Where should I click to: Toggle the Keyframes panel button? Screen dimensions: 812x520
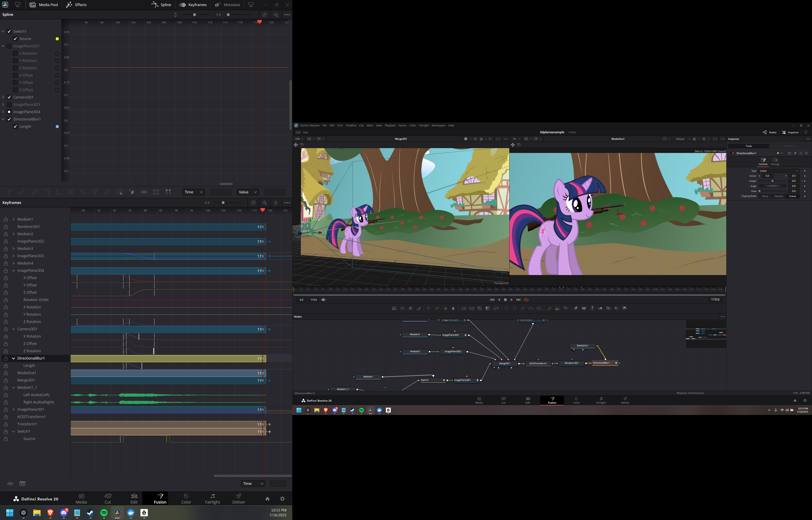click(193, 5)
